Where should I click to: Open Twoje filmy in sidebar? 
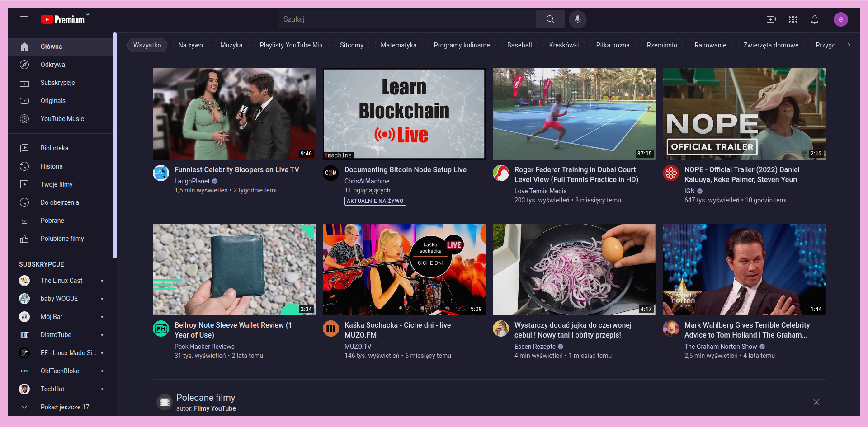click(61, 184)
